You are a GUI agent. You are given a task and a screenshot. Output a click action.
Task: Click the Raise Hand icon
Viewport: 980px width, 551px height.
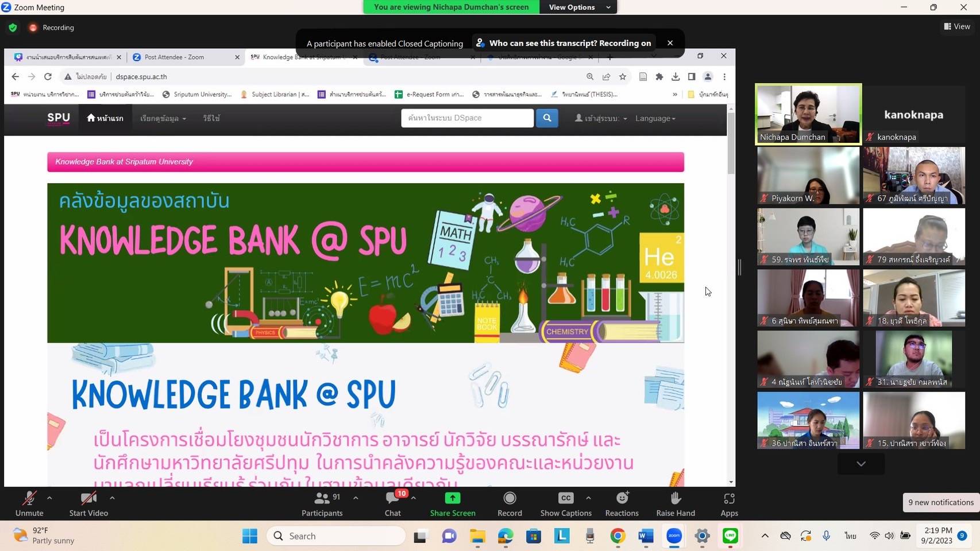(x=676, y=498)
